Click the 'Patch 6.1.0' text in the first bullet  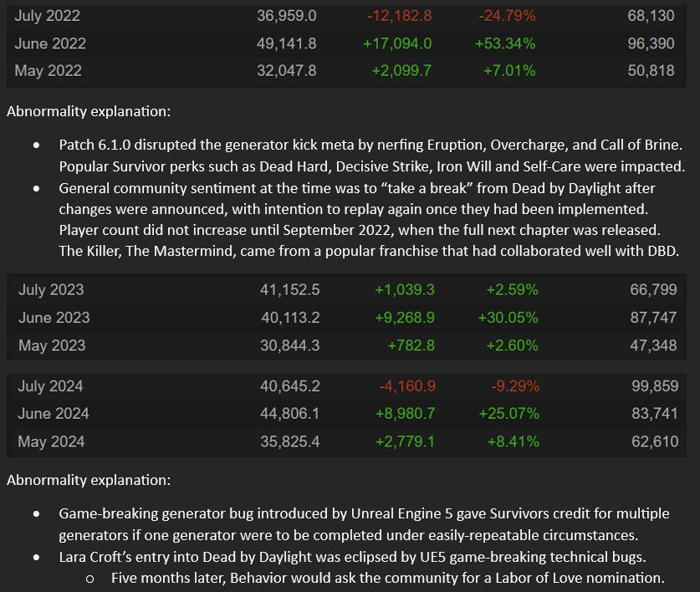coord(95,145)
